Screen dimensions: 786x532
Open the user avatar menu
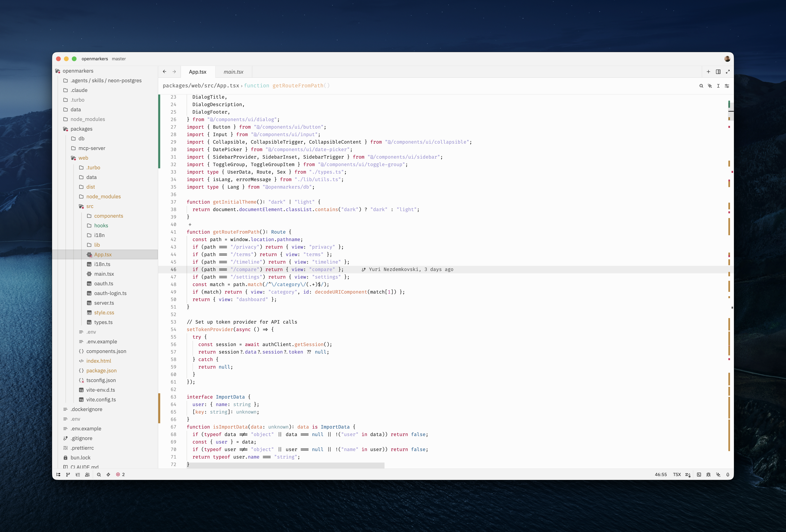[x=727, y=59]
